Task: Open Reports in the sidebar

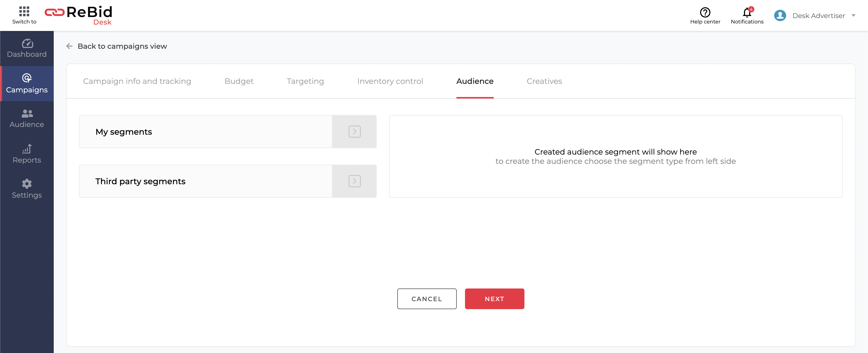Action: tap(27, 154)
